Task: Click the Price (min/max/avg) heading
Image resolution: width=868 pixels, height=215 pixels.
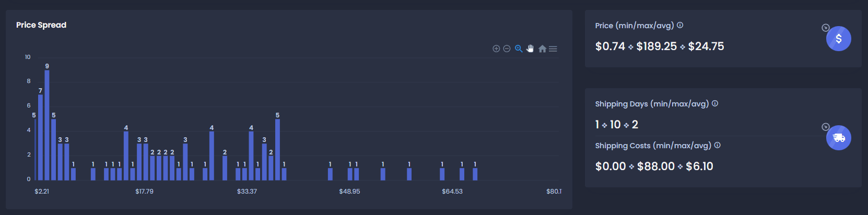Action: (635, 26)
